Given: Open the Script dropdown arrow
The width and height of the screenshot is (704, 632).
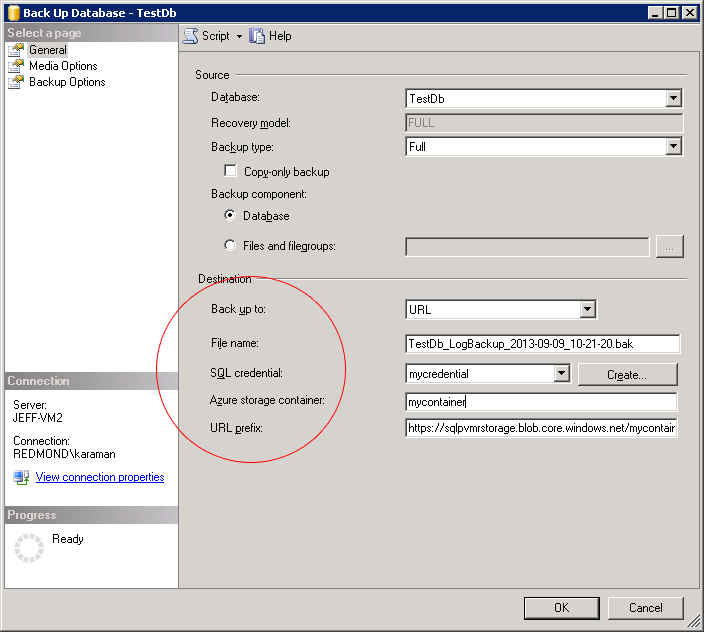Looking at the screenshot, I should click(239, 36).
